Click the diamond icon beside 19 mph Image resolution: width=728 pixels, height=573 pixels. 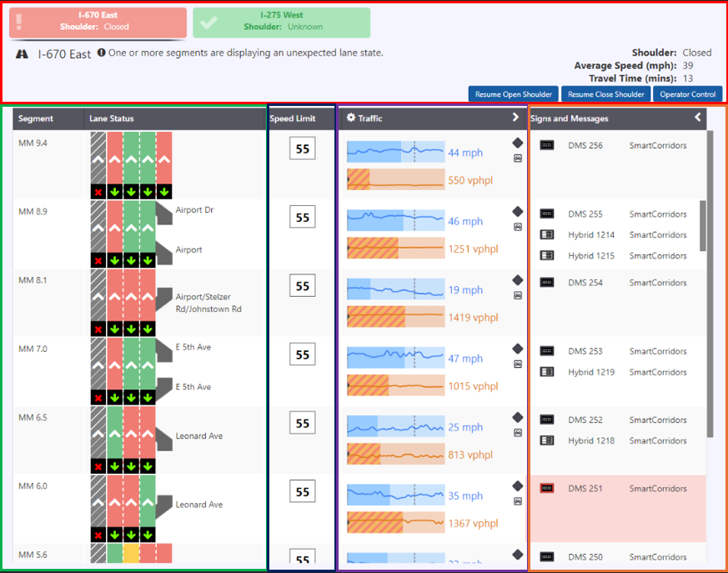tap(518, 280)
